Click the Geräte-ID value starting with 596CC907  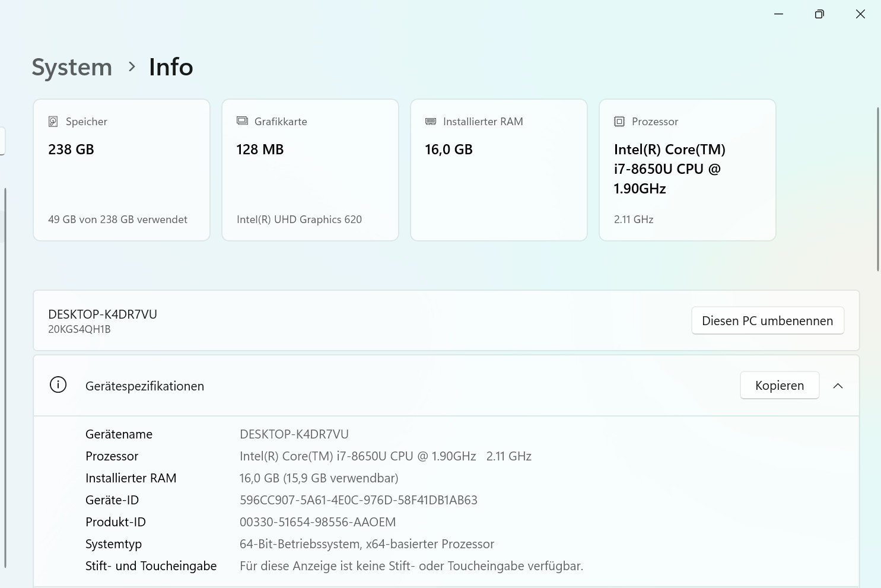pos(358,500)
